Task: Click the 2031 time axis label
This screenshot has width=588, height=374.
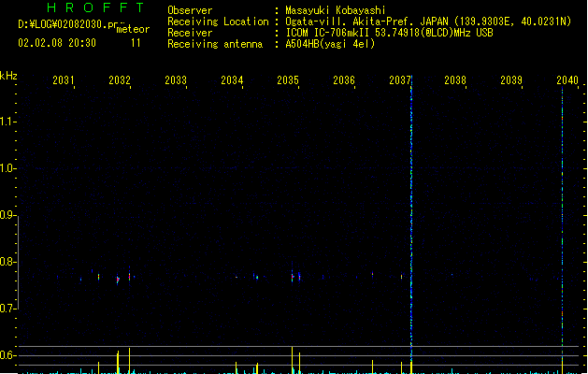Action: tap(64, 80)
